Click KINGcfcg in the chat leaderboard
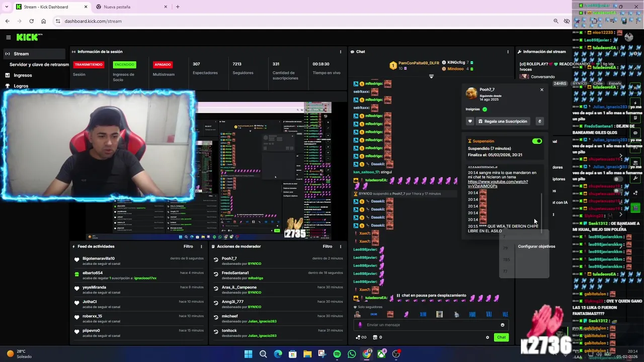 (x=456, y=63)
